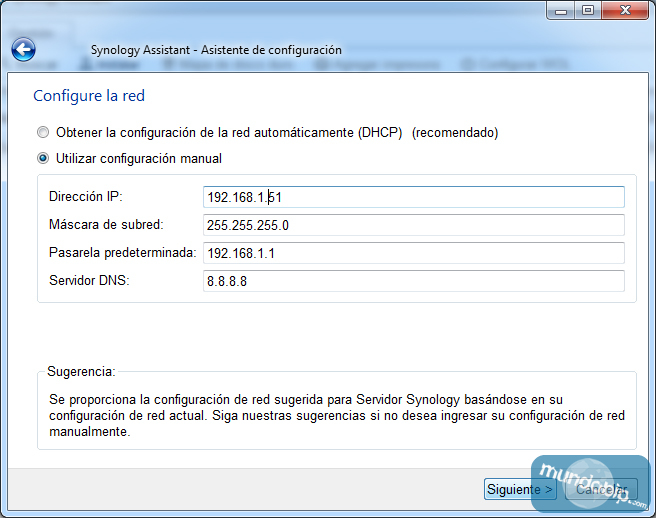656x518 pixels.
Task: Click the window title 'Synology Assistant - Asistente de configuración'
Action: pyautogui.click(x=216, y=50)
